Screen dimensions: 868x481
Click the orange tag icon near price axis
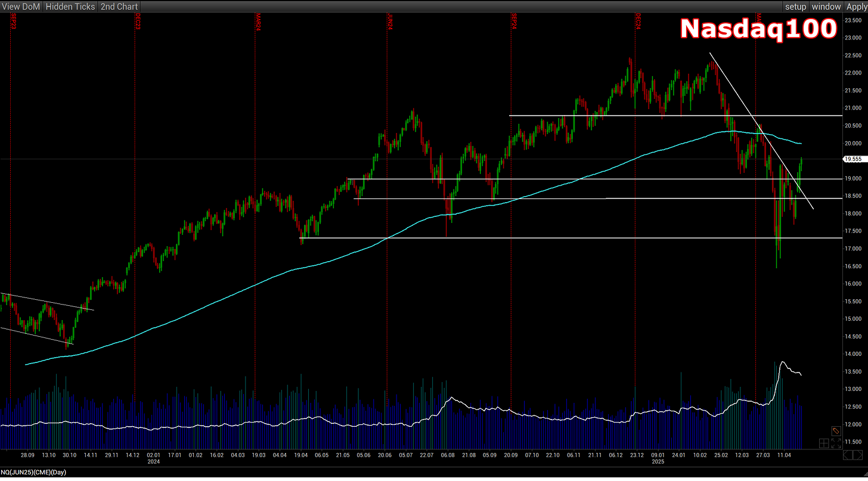(x=836, y=430)
